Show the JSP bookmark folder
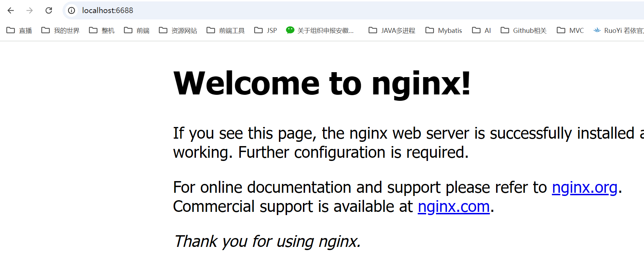Image resolution: width=644 pixels, height=272 pixels. coord(266,30)
